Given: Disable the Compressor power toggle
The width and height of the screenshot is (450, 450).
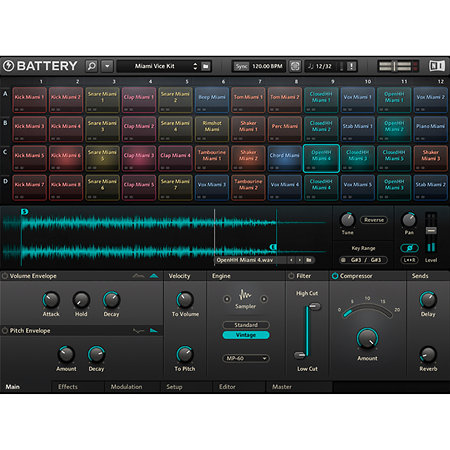Looking at the screenshot, I should pos(335,276).
